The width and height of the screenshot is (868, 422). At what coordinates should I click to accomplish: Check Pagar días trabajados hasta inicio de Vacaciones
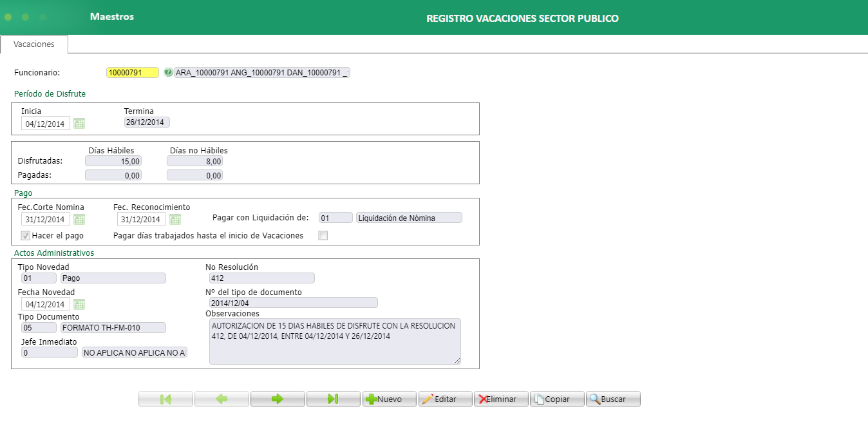(323, 236)
